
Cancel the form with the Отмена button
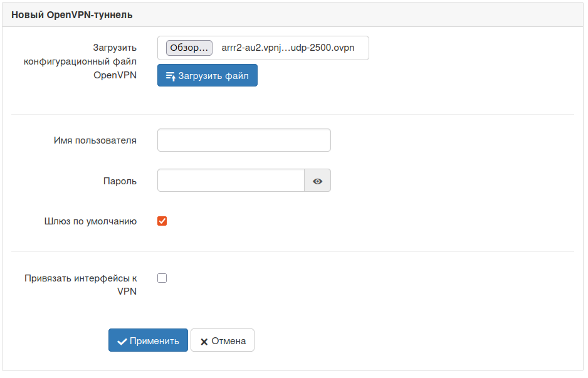(223, 340)
